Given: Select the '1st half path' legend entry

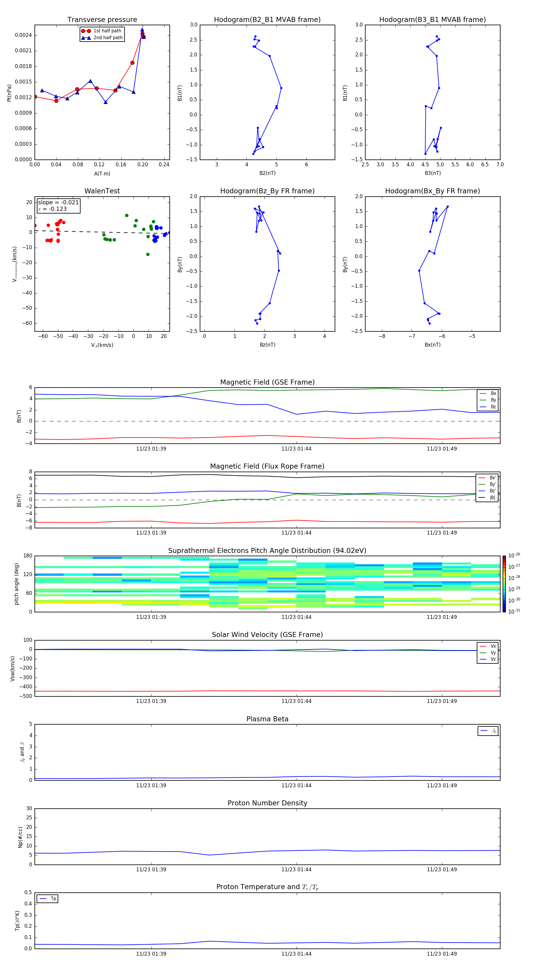Looking at the screenshot, I should [102, 31].
